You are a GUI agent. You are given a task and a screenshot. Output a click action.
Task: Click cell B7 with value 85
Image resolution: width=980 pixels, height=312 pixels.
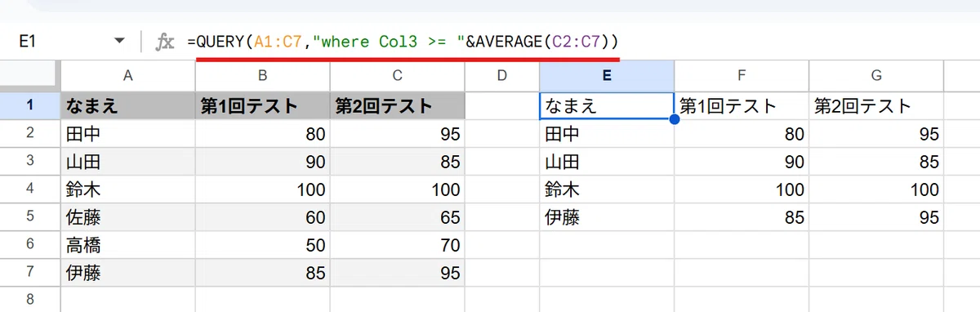click(x=263, y=272)
